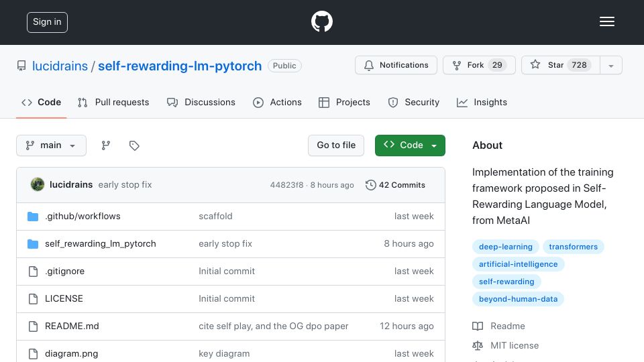The image size is (644, 362).
Task: Open latest commit message in commit header
Action: coord(125,185)
